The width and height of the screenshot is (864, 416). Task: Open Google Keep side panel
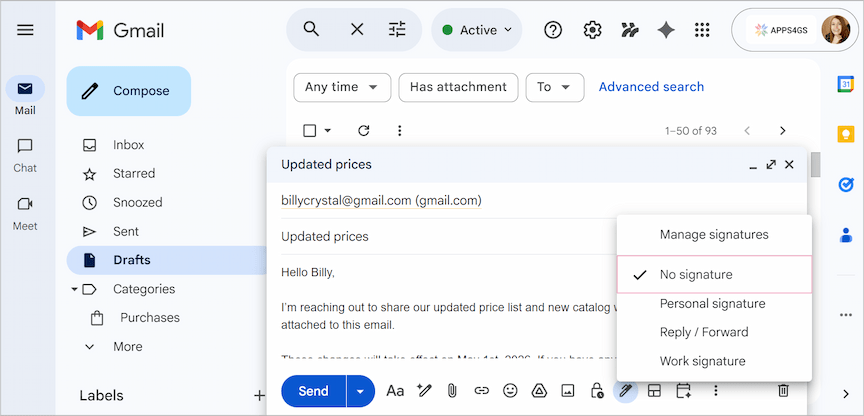click(x=846, y=134)
